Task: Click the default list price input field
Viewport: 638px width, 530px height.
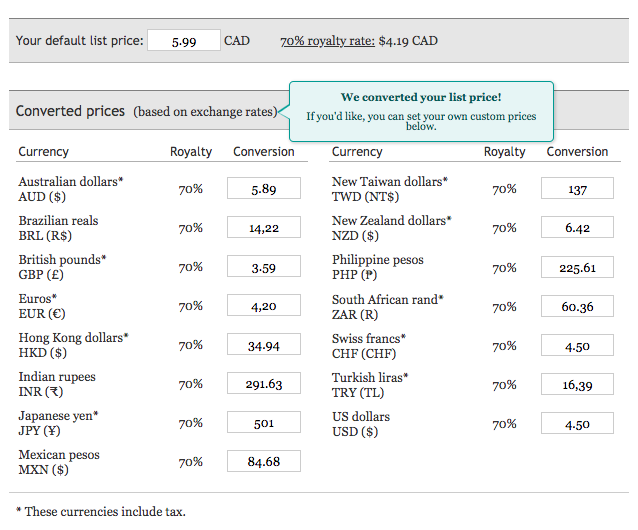Action: 183,41
